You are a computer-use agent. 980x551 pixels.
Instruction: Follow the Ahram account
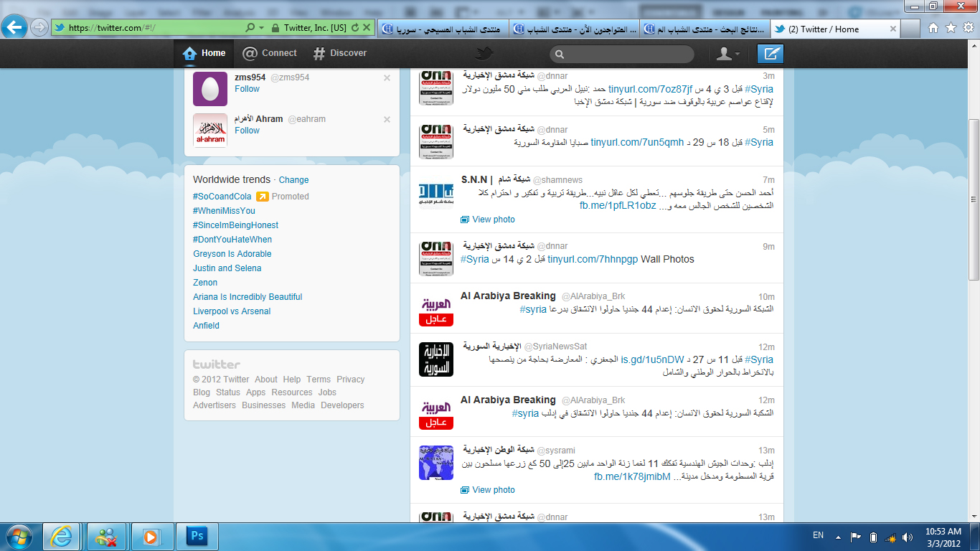[247, 131]
